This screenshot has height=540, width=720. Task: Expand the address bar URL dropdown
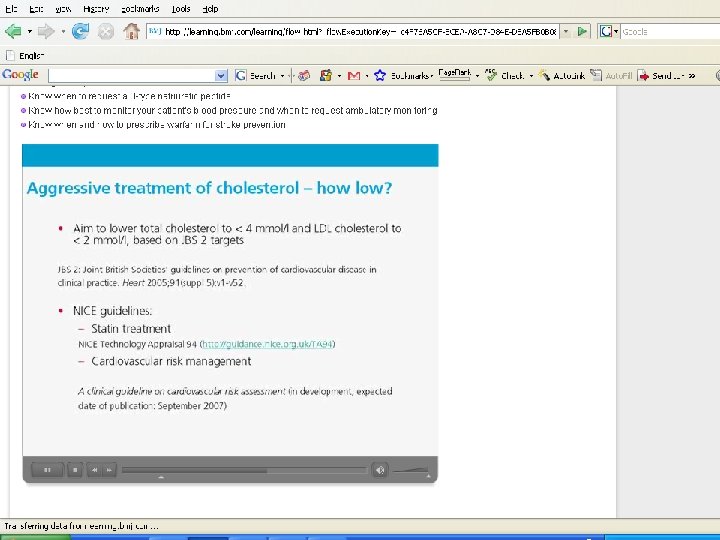566,32
